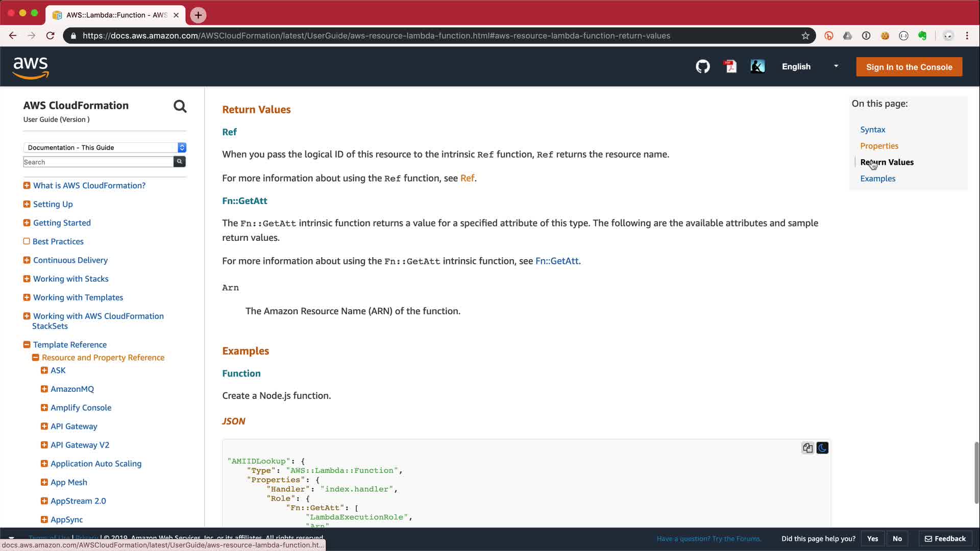Vote No for page helpfulness
This screenshot has width=980, height=551.
pyautogui.click(x=897, y=539)
